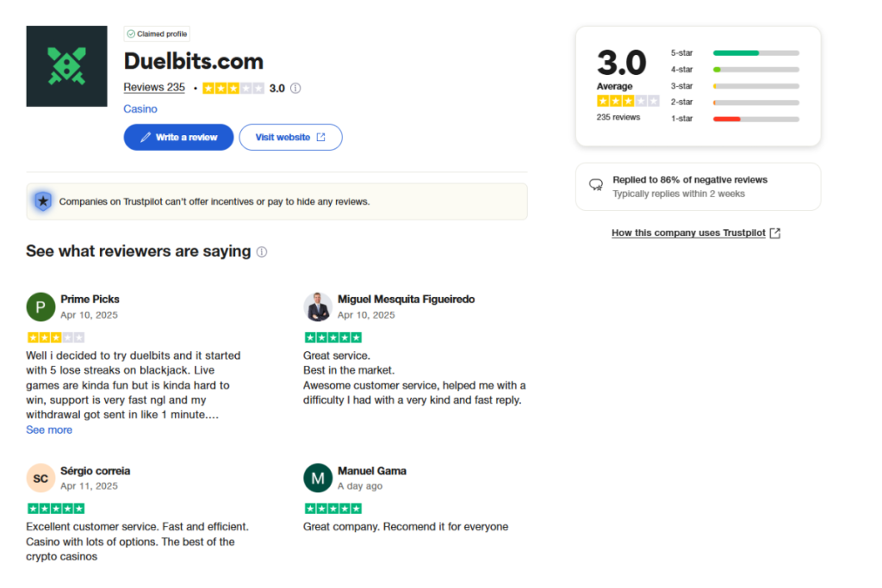Viewport: 882px width, 588px height.
Task: Filter reviews by the 5-star bar
Action: (735, 53)
